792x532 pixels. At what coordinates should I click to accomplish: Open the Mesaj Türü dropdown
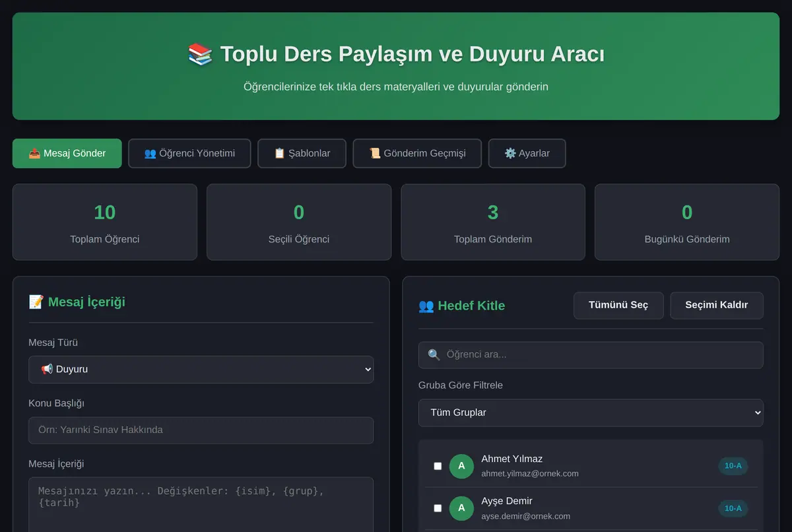201,370
